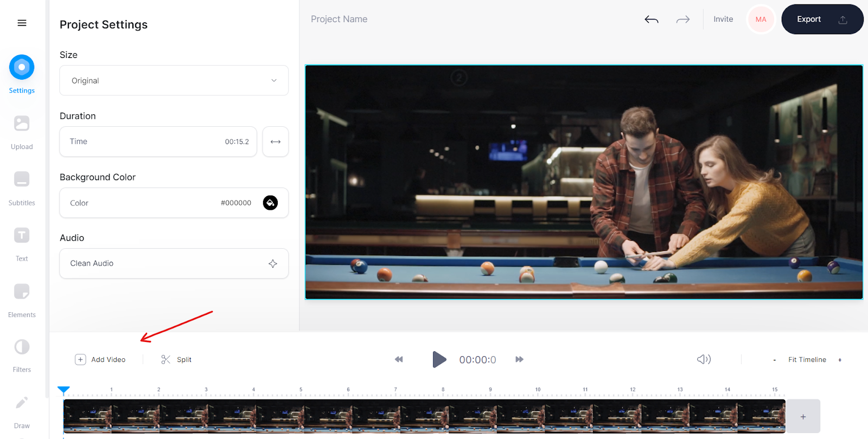This screenshot has height=439, width=868.
Task: Click the Clean Audio sparkle icon
Action: (x=273, y=263)
